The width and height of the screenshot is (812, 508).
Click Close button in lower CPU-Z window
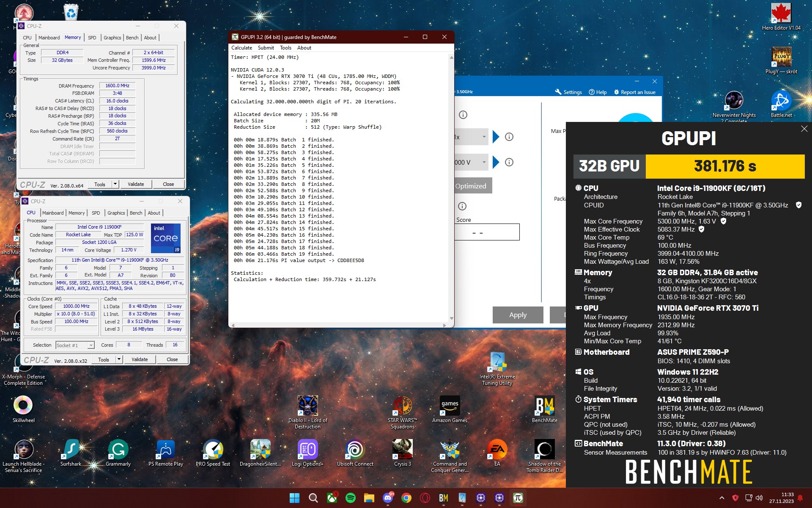tap(172, 359)
